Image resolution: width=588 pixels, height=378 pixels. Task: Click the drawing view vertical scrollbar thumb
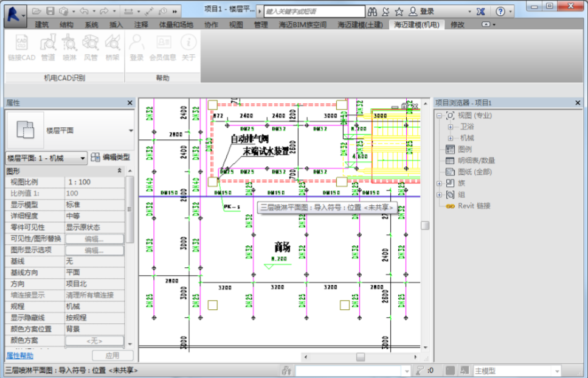tap(425, 225)
